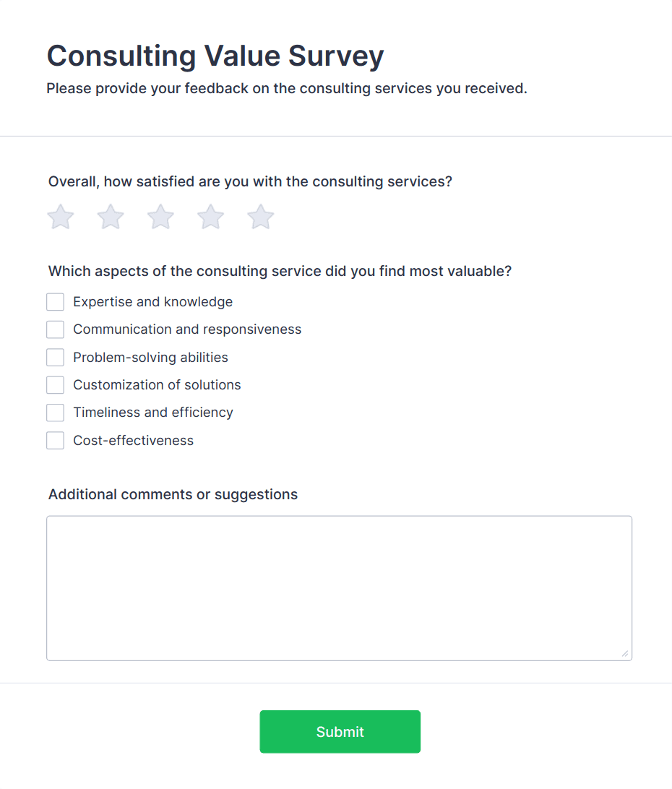Check the Expertise and knowledge option
672x789 pixels.
55,301
